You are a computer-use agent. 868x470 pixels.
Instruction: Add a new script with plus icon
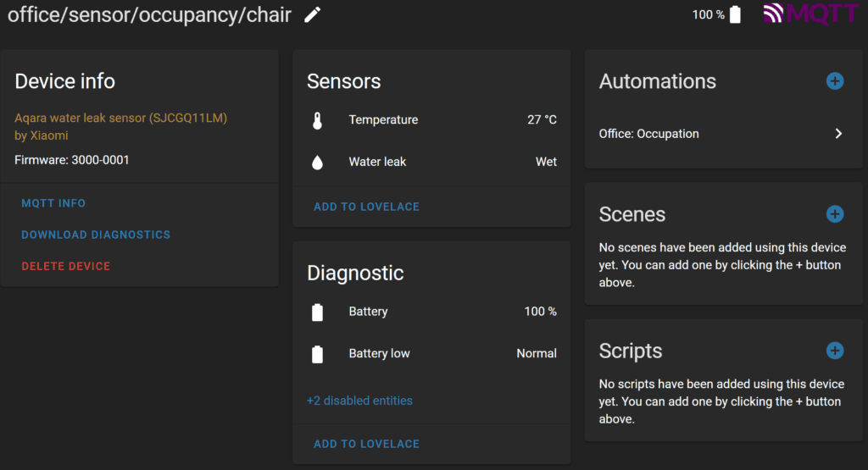pyautogui.click(x=835, y=351)
